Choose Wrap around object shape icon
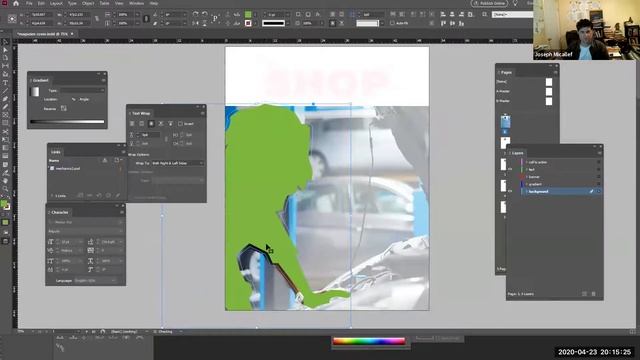The image size is (640, 360). coord(151,124)
